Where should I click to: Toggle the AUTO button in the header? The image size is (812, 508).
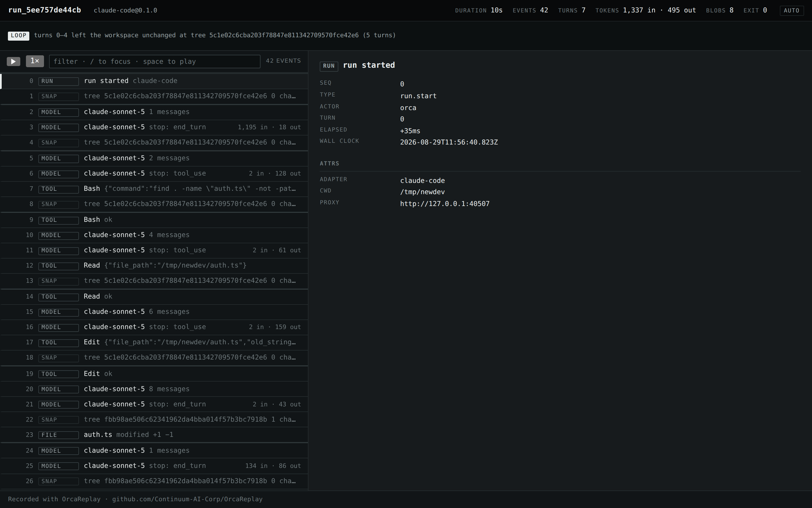pos(791,10)
